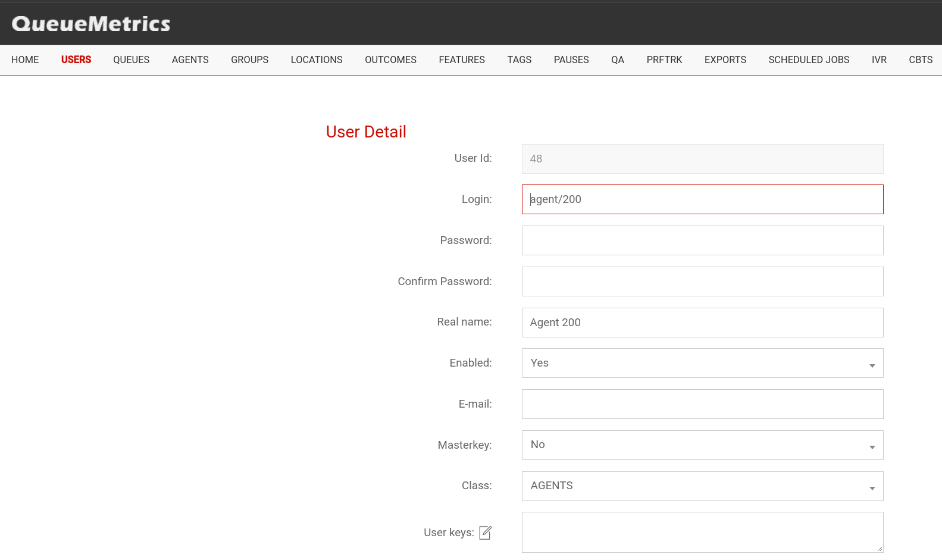Click the Confirm Password label

[445, 281]
